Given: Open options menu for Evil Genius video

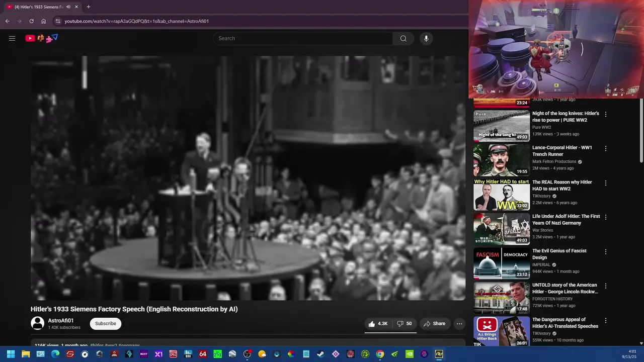Looking at the screenshot, I should pos(606,252).
